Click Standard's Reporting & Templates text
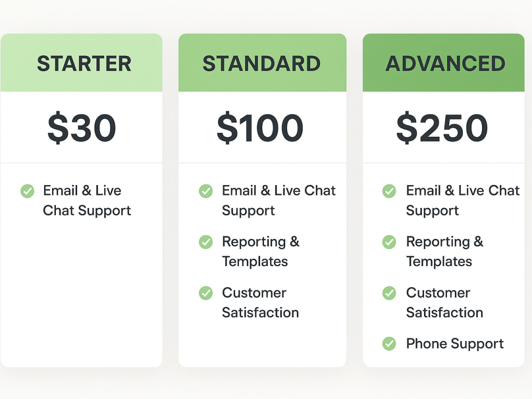Image resolution: width=532 pixels, height=399 pixels. click(261, 252)
